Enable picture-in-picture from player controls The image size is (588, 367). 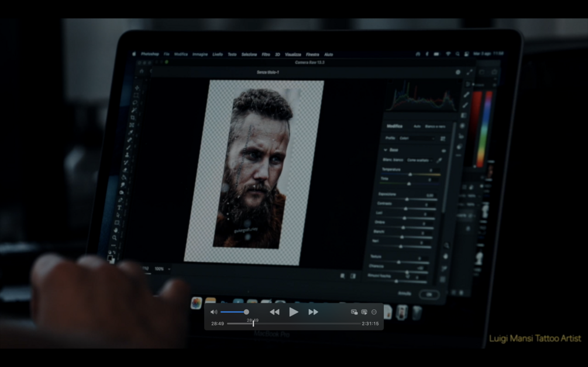(x=354, y=312)
